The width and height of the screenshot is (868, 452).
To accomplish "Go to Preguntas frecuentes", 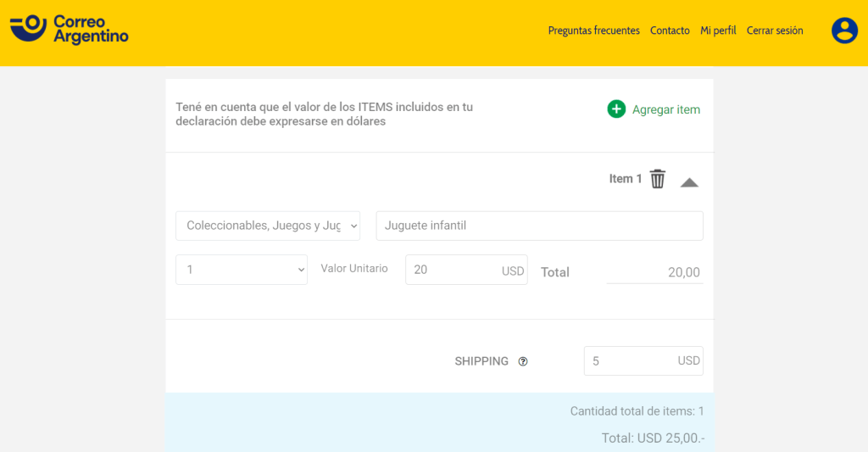I will click(x=593, y=31).
